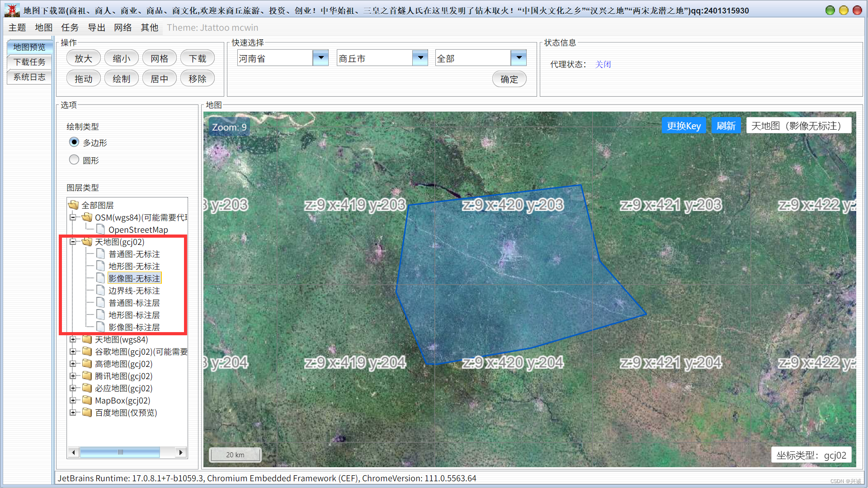Click the 天地图(wgs84) folder icon
868x488 pixels.
coord(87,339)
